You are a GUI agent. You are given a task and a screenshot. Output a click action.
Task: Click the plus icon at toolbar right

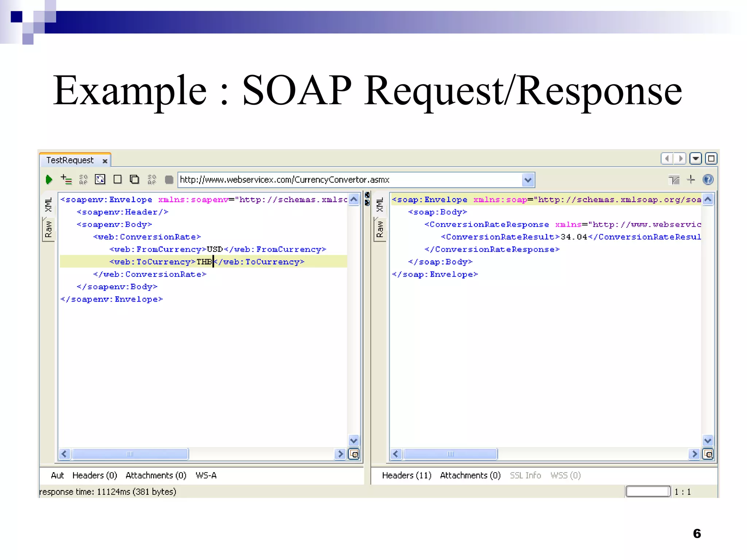(691, 179)
